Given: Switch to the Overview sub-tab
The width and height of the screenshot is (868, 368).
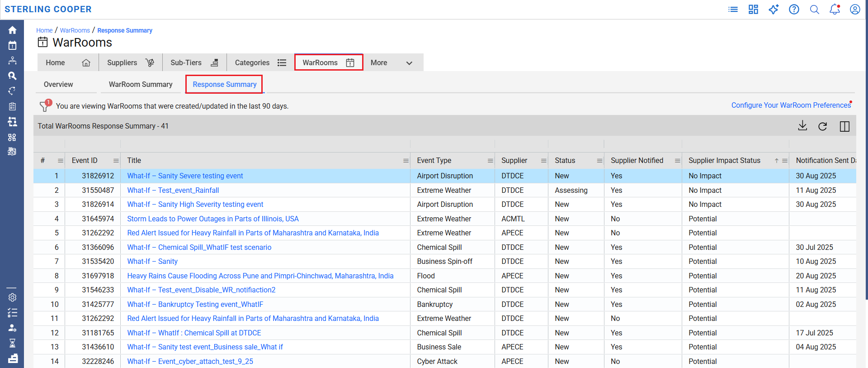Looking at the screenshot, I should [x=58, y=84].
